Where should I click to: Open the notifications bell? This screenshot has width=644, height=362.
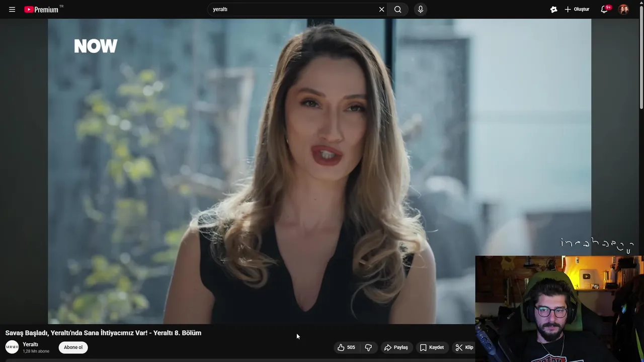(x=605, y=10)
